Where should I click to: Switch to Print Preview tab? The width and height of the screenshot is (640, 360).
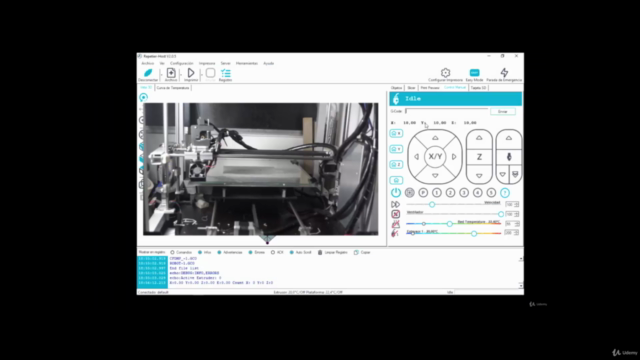(430, 88)
